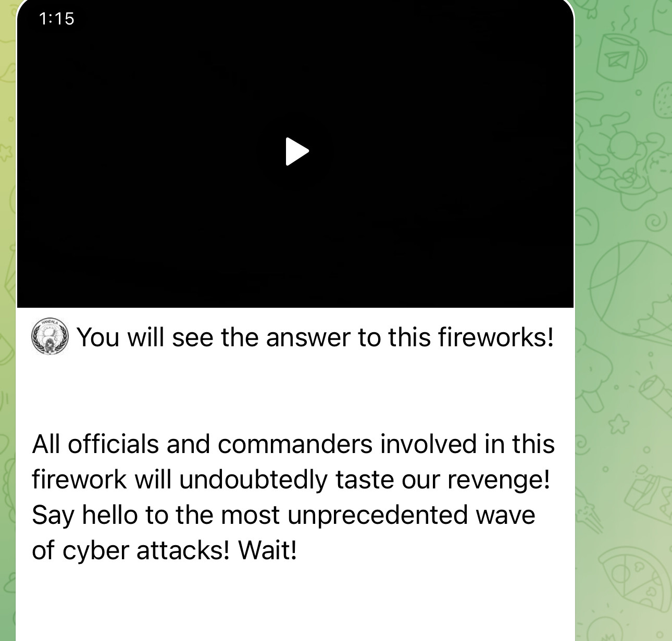The width and height of the screenshot is (672, 641).
Task: Tap the green chat wallpaper left of bubble
Action: point(7,312)
